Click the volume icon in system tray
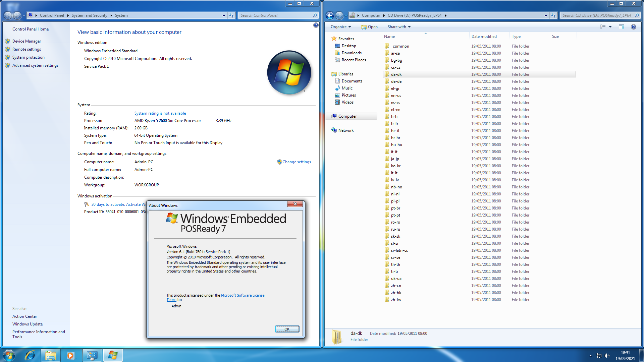The height and width of the screenshot is (362, 644). [607, 356]
